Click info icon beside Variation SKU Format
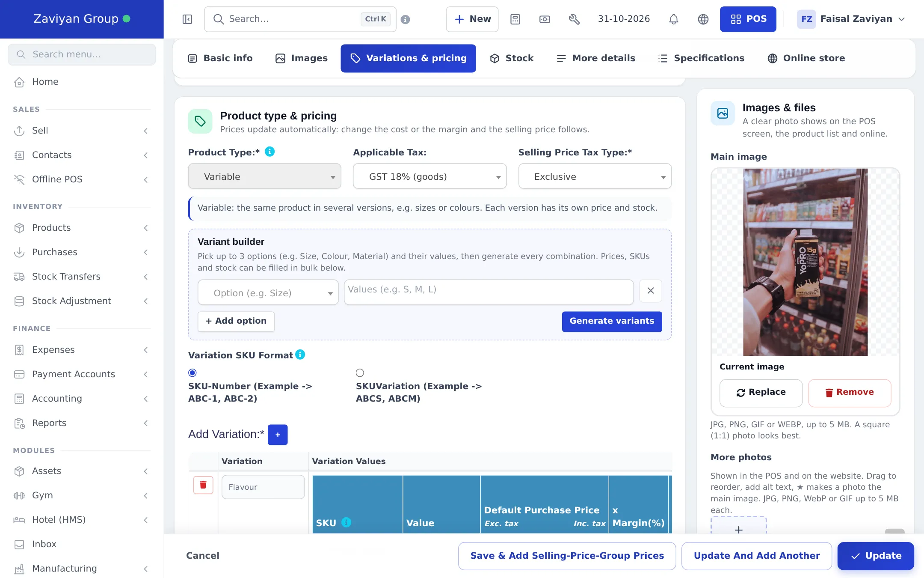924x578 pixels. (x=300, y=355)
